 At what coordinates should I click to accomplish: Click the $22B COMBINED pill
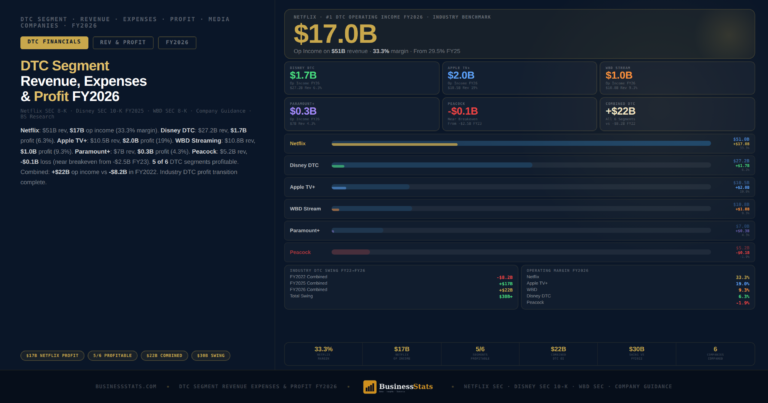click(165, 356)
